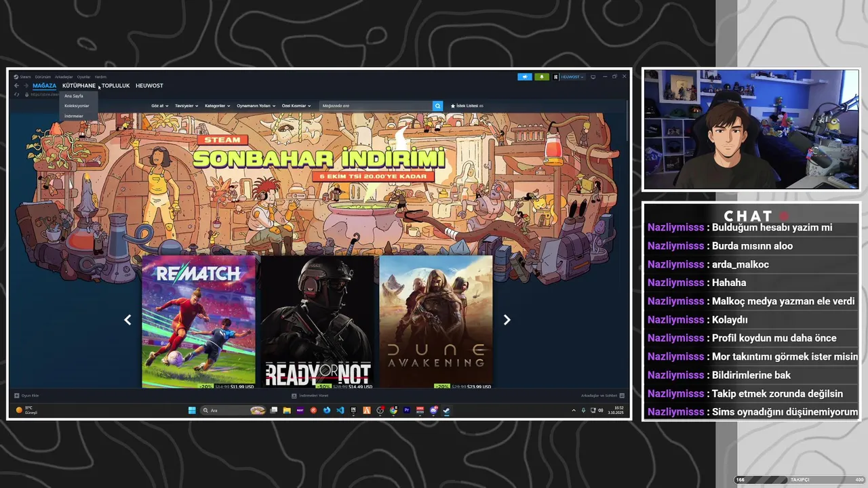The height and width of the screenshot is (488, 868).
Task: Choose Koleksiyonlar in Kütüphane submenu
Action: [x=77, y=106]
